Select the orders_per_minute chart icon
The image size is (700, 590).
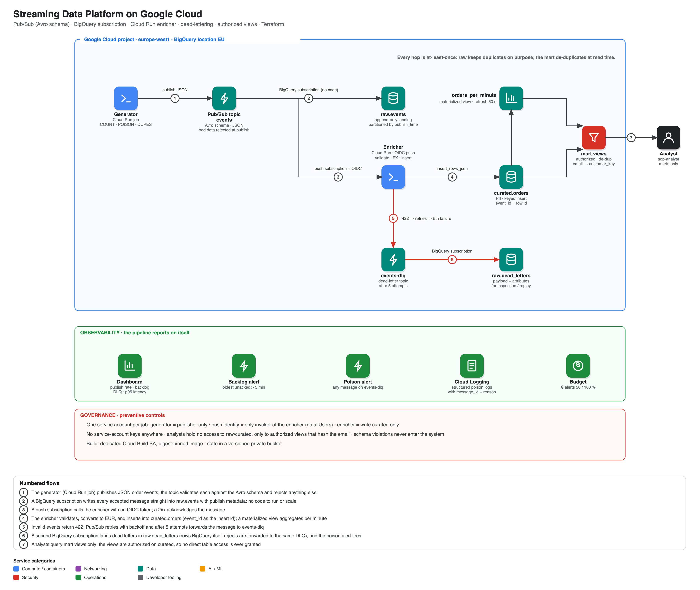[x=511, y=98]
